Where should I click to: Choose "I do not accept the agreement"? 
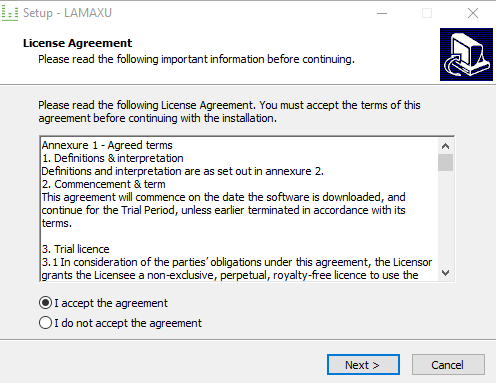45,323
